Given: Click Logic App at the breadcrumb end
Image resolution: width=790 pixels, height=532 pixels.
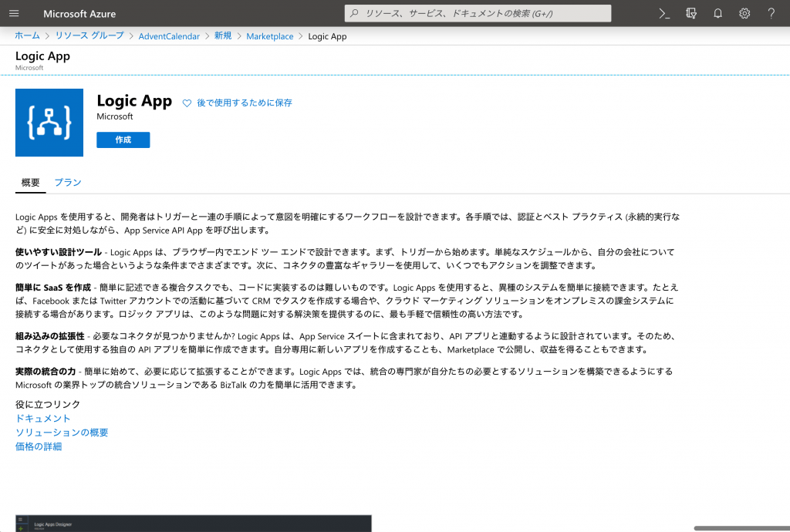Looking at the screenshot, I should point(327,36).
